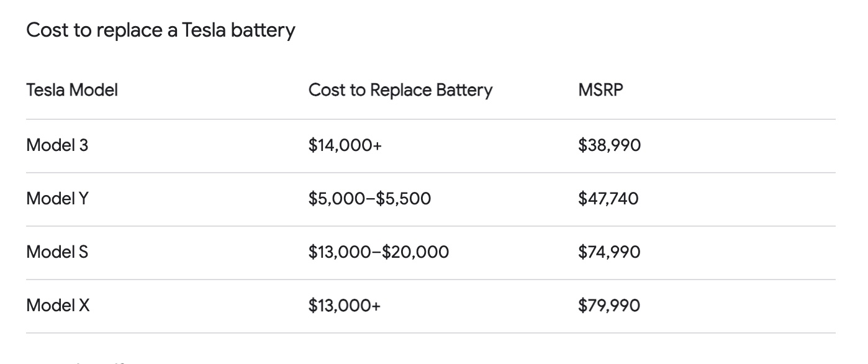Viewport: 868px width, 364px height.
Task: Select the $14,000+ battery cost cell
Action: pyautogui.click(x=345, y=145)
